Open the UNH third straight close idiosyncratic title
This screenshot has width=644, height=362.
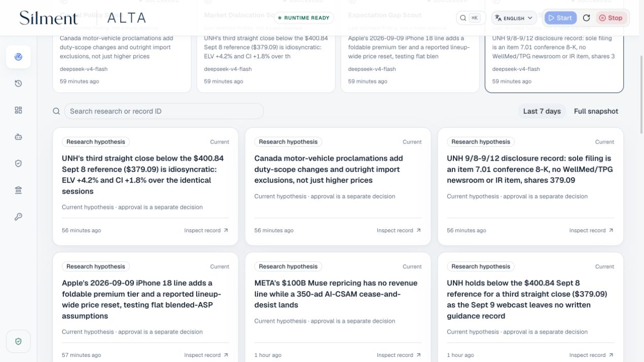(x=142, y=175)
